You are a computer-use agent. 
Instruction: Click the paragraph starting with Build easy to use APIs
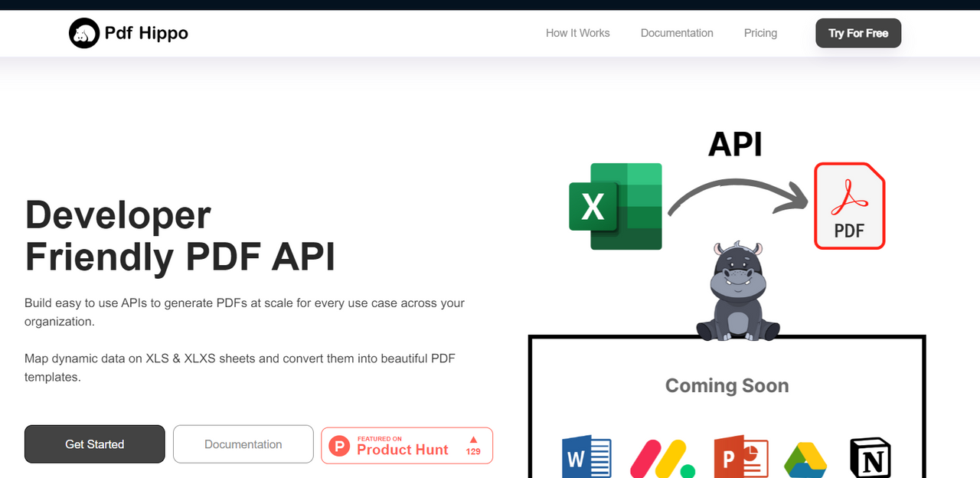(245, 312)
